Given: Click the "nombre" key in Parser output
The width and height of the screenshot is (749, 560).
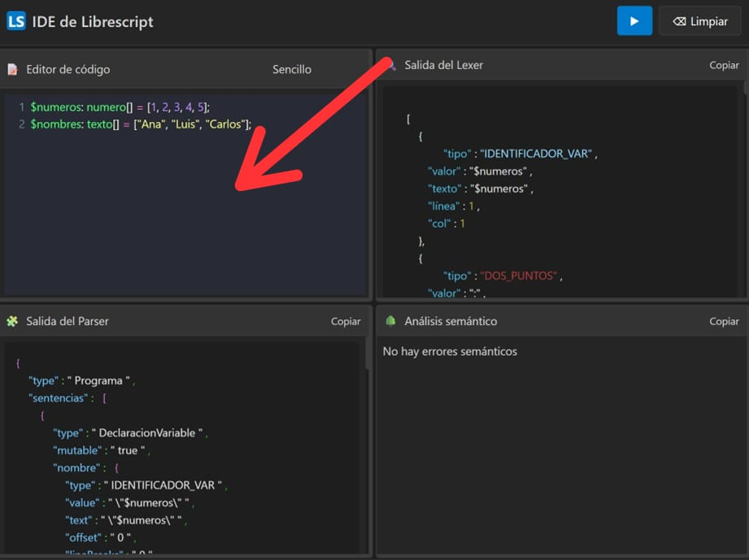Looking at the screenshot, I should 77,468.
